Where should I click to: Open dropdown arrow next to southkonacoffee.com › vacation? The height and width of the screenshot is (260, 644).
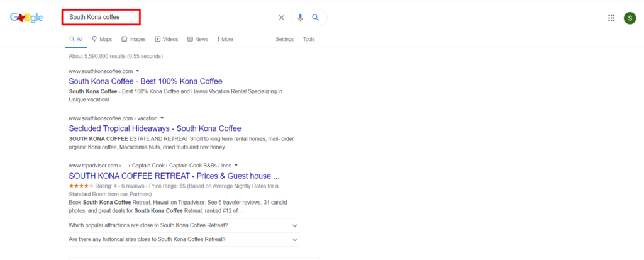(x=162, y=118)
